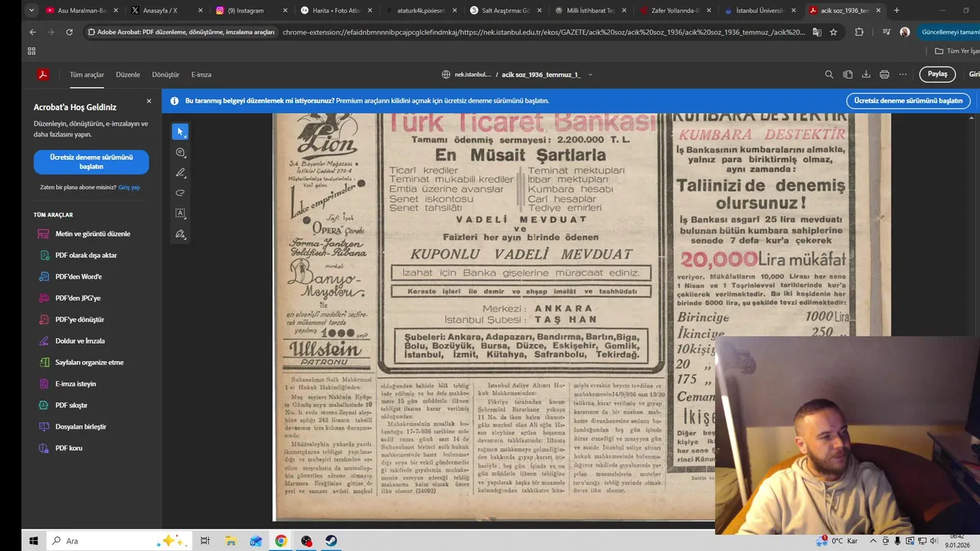Viewport: 980px width, 551px height.
Task: Open Tüm Yer İşaretleri bookmarks folder
Action: pyautogui.click(x=957, y=51)
